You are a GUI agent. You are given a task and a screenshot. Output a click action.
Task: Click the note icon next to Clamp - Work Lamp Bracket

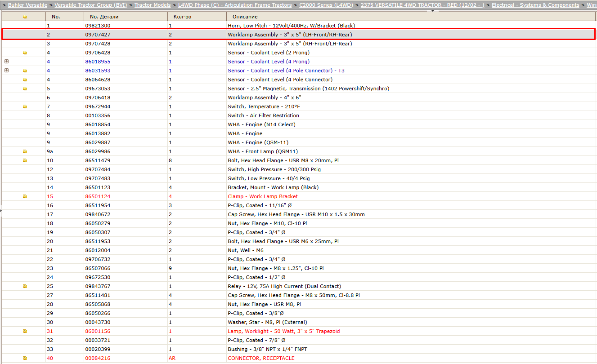(x=25, y=196)
